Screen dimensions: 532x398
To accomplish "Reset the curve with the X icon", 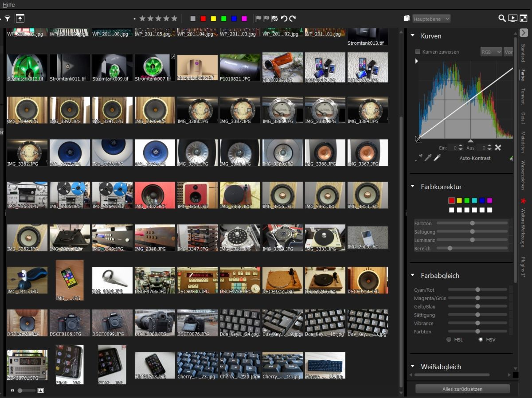I will [498, 148].
